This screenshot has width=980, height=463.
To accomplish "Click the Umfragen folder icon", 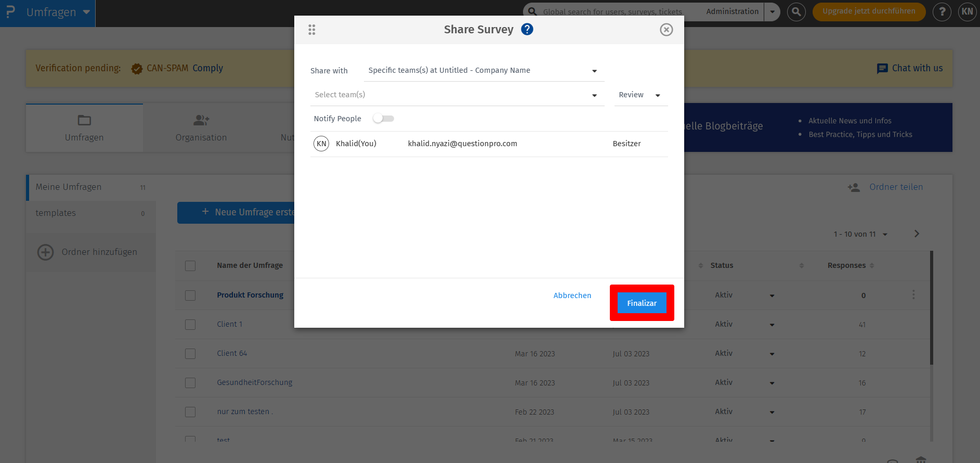I will (x=84, y=120).
